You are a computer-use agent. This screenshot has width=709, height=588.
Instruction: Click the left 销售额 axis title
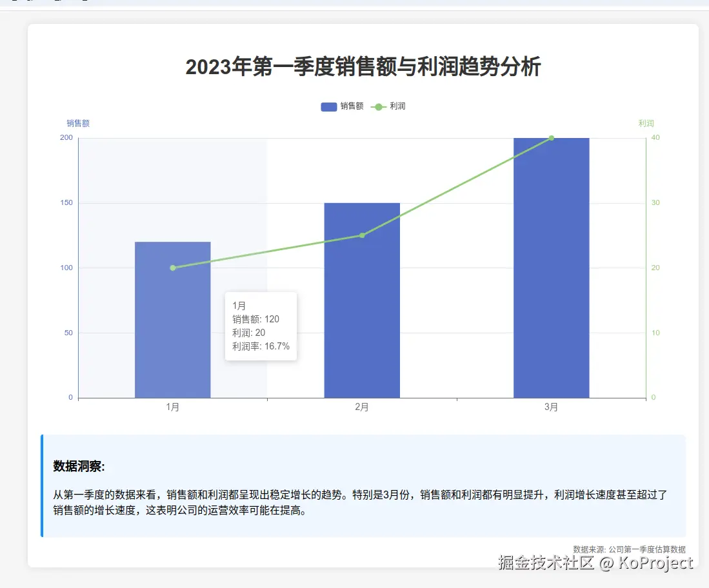(x=78, y=124)
